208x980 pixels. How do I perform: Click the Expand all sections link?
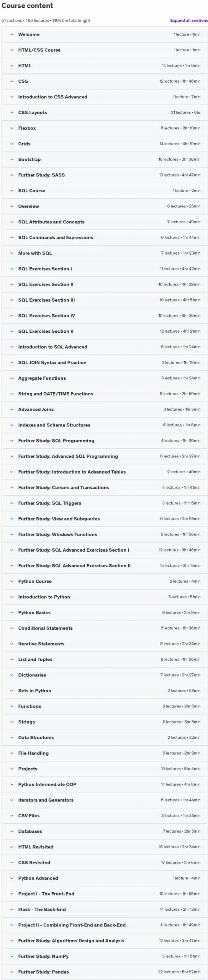189,20
